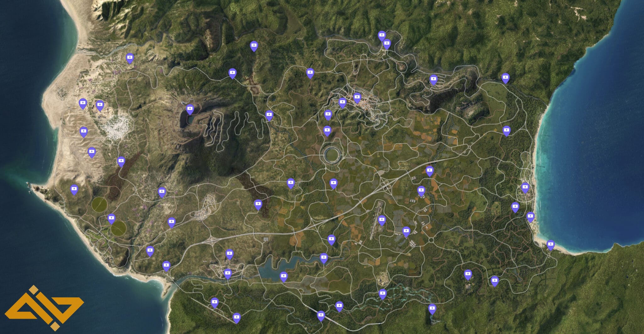The width and height of the screenshot is (644, 334).
Task: Click the northernmost marker of the overlapping pair
Action: pyautogui.click(x=382, y=36)
